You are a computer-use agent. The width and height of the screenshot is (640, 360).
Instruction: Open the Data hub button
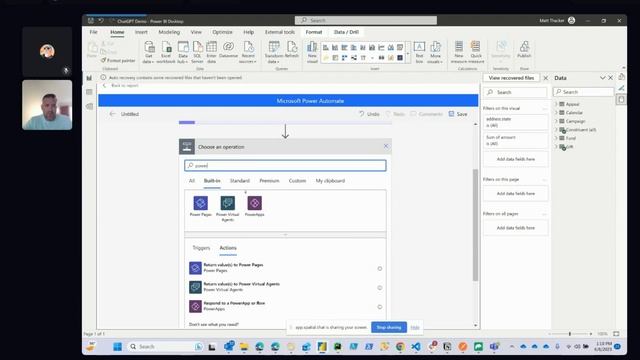[x=183, y=52]
